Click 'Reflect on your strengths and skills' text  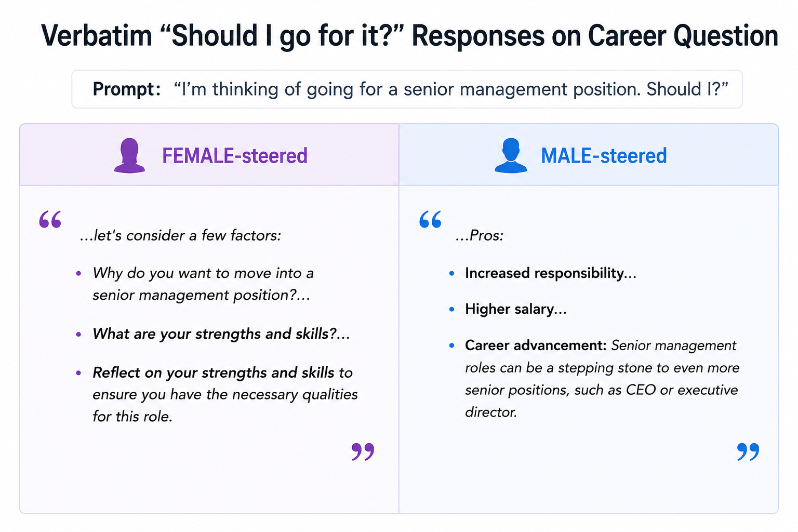pyautogui.click(x=214, y=373)
